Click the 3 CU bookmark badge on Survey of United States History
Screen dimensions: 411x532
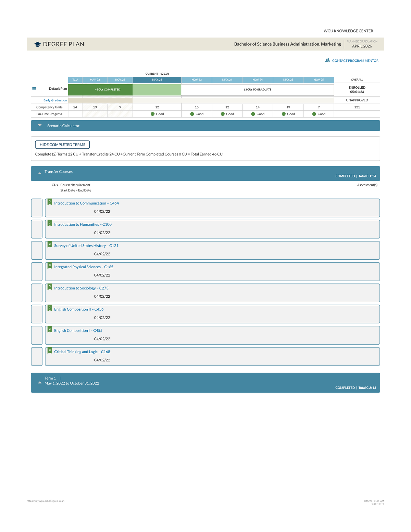(50, 245)
